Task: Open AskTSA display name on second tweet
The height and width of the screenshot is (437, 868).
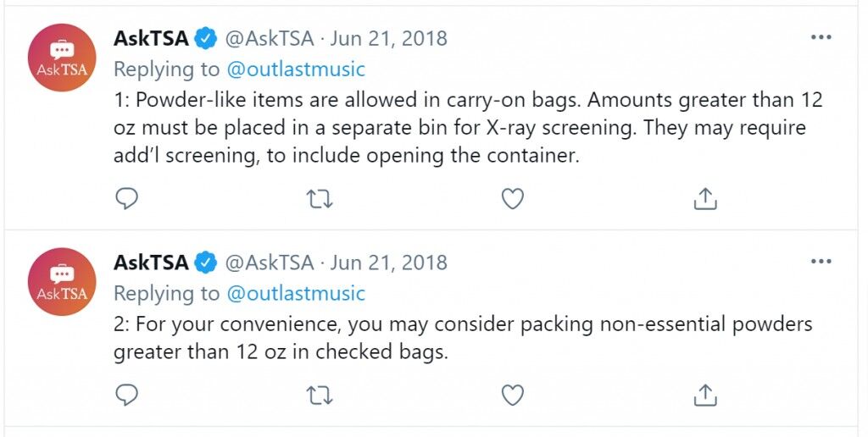Action: (151, 263)
